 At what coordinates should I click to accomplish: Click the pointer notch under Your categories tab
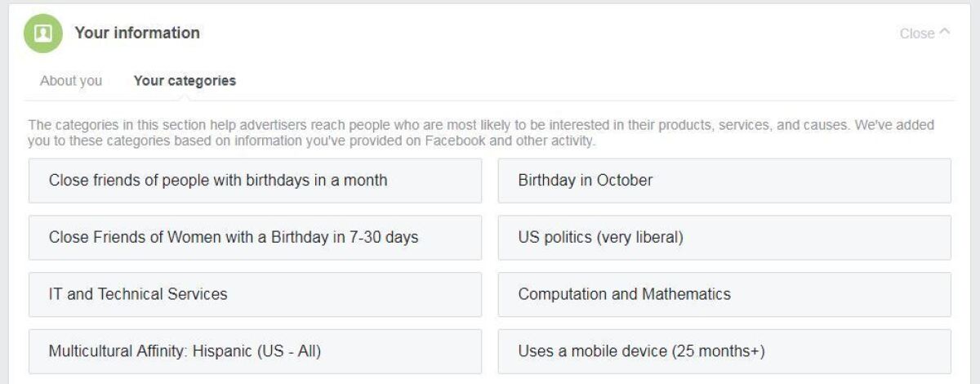click(185, 98)
